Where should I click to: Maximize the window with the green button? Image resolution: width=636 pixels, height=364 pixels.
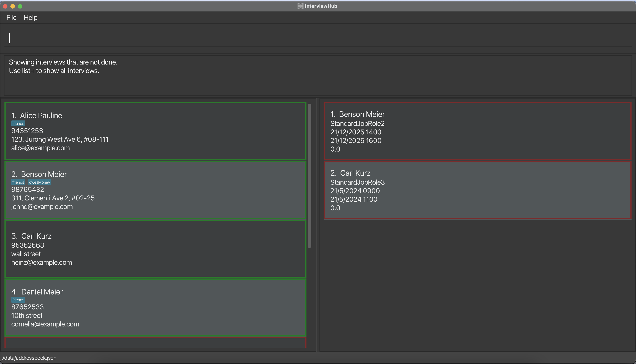[x=20, y=6]
